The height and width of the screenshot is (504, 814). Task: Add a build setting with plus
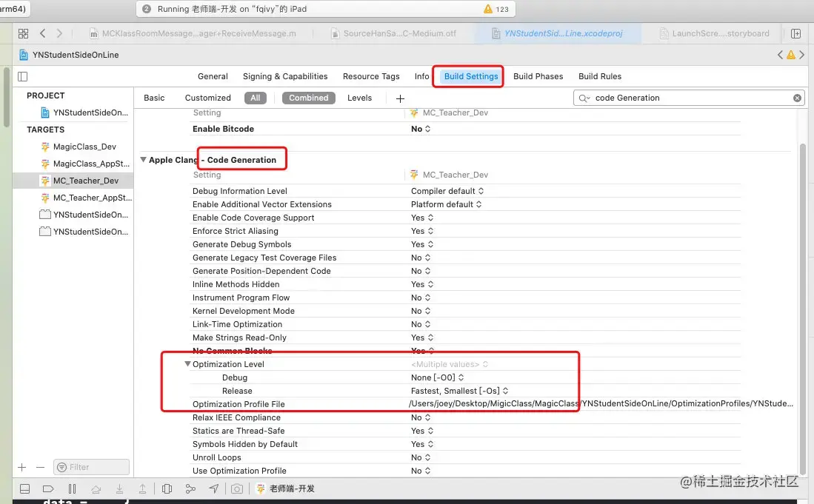[400, 98]
